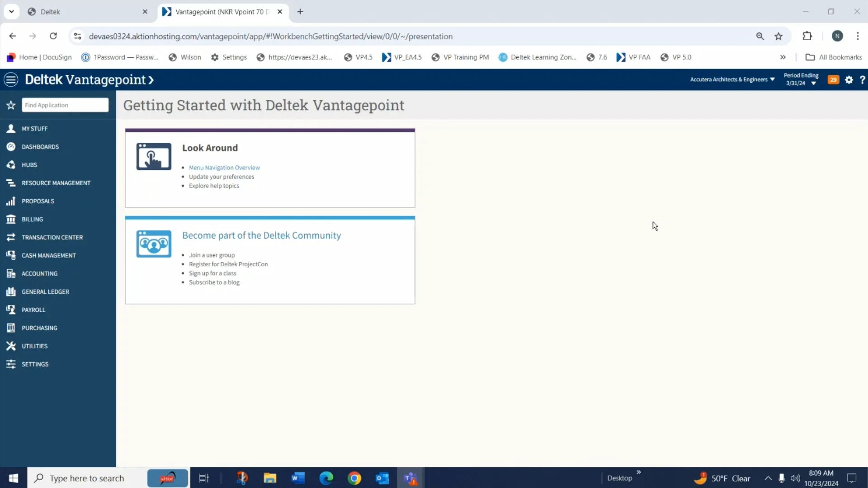868x488 pixels.
Task: Open a new browser tab with plus button
Action: click(x=300, y=12)
